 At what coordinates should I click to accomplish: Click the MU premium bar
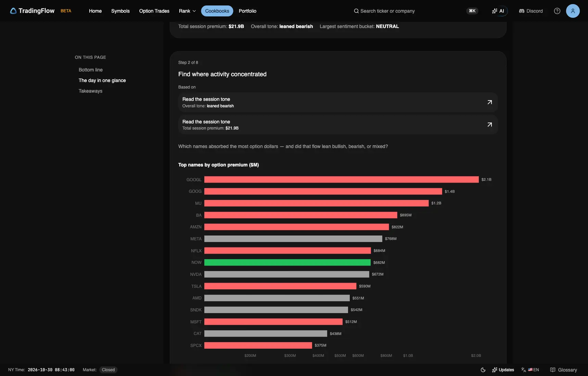tap(317, 203)
